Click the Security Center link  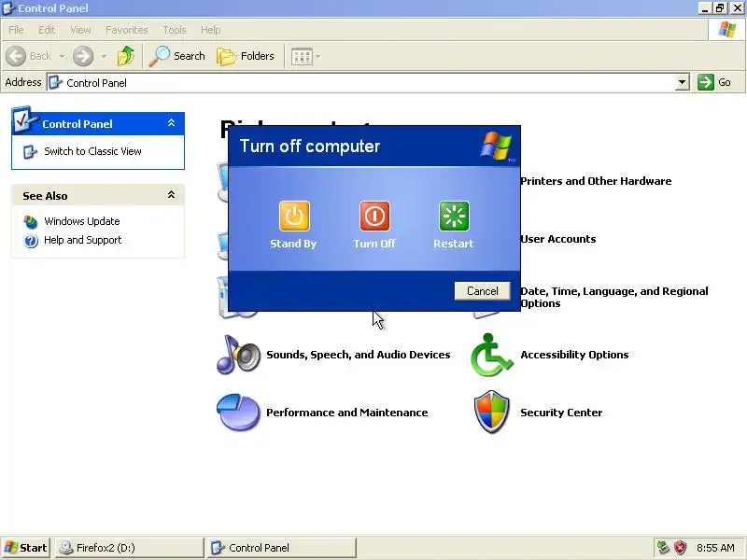561,413
